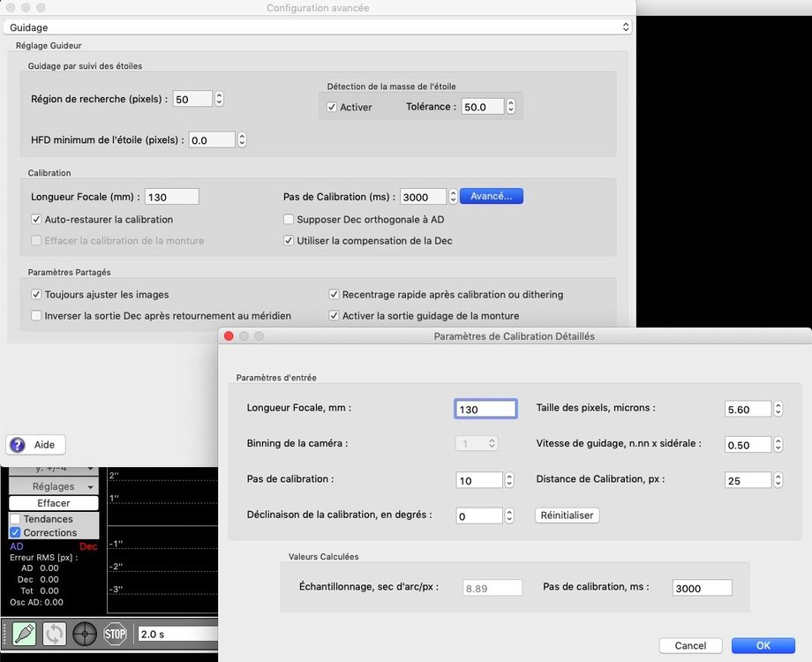Toggle Auto-restaurer la calibration checkbox
Viewport: 812px width, 662px height.
[36, 219]
